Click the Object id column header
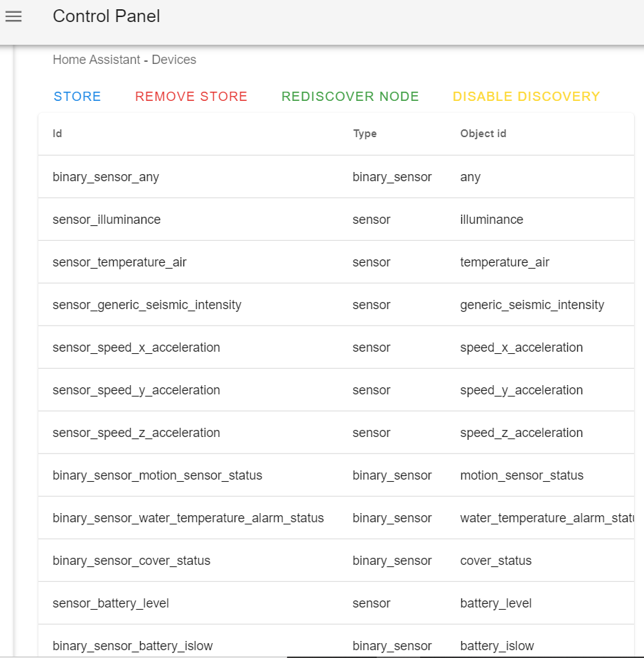Screen dimensions: 644x658 [483, 134]
